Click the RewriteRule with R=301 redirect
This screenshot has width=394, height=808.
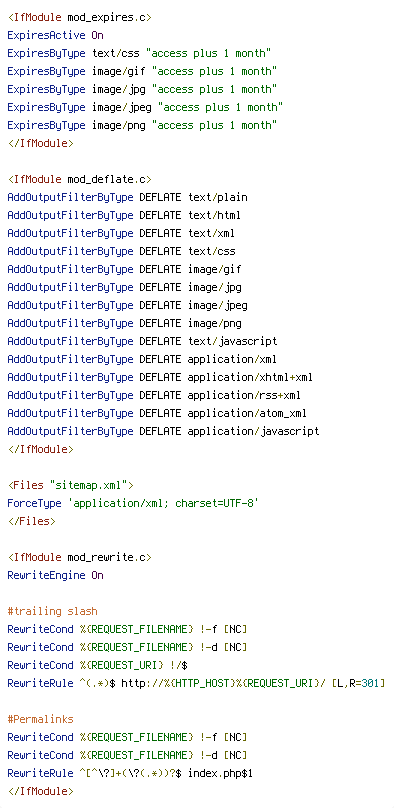click(x=196, y=684)
